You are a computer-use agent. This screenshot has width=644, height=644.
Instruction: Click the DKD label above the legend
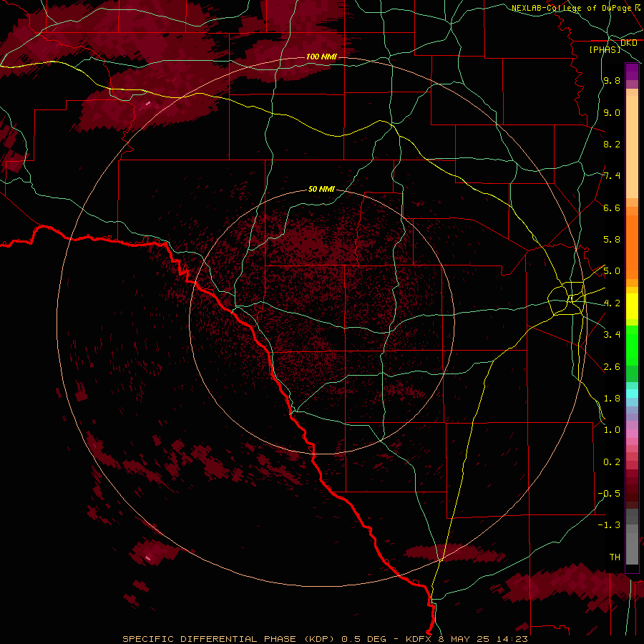click(629, 43)
